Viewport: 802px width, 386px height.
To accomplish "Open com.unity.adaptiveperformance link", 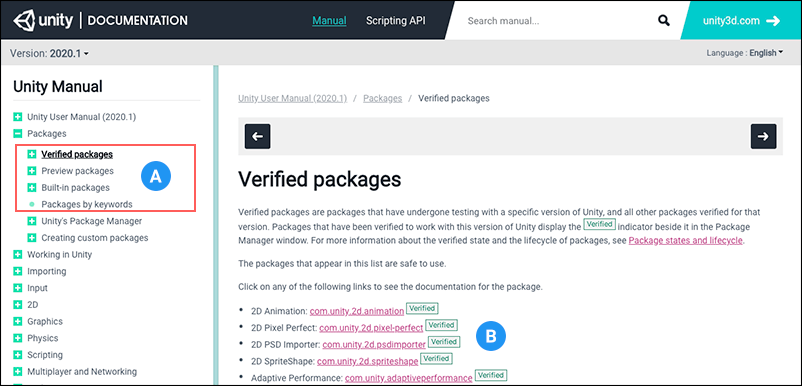I will click(409, 378).
